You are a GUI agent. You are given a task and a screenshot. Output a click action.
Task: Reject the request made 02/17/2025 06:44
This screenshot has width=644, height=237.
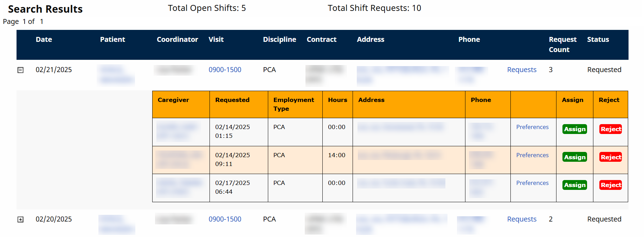point(610,185)
